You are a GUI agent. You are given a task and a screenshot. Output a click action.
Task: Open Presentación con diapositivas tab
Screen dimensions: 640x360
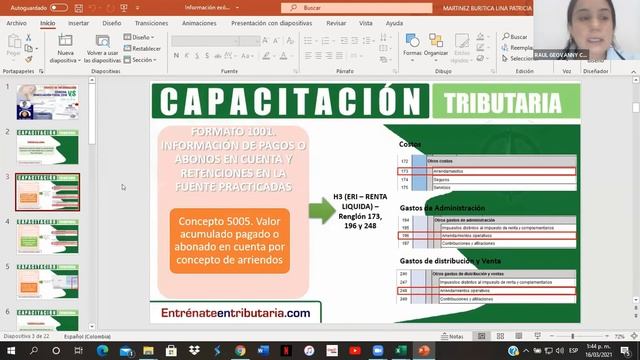(271, 23)
